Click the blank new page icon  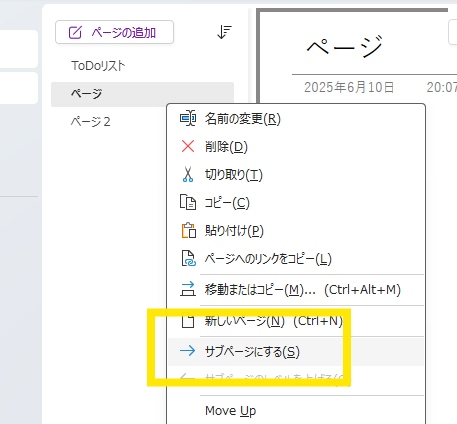(188, 321)
